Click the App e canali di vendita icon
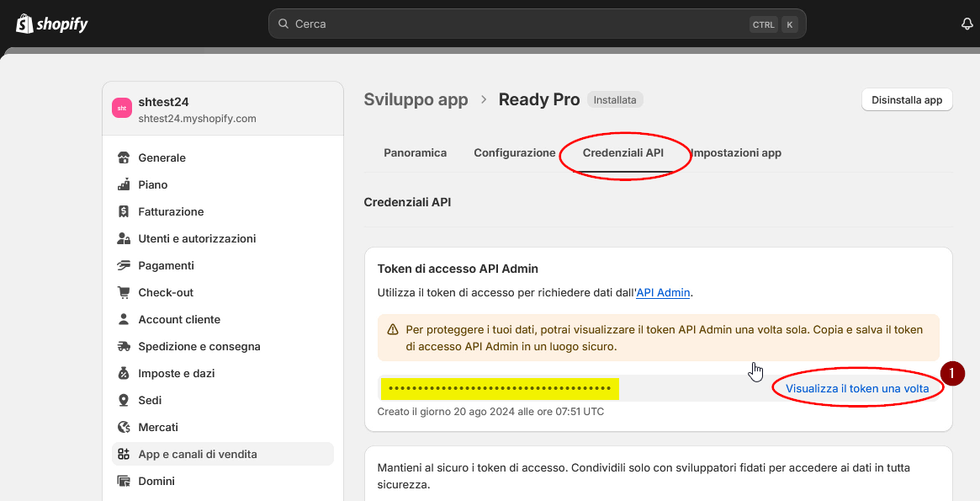Image resolution: width=980 pixels, height=501 pixels. tap(124, 454)
